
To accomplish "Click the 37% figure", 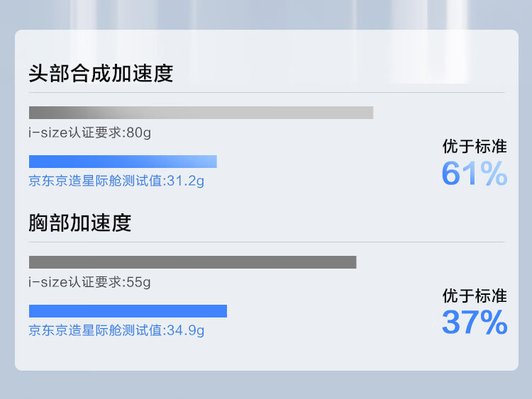I will click(x=475, y=322).
